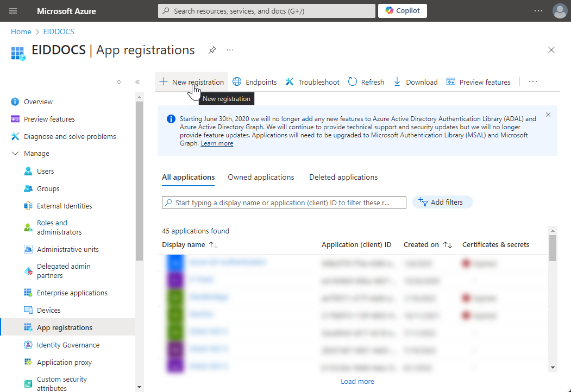Dismiss the ADAL information banner
Viewport: 571px width, 392px height.
[x=548, y=115]
